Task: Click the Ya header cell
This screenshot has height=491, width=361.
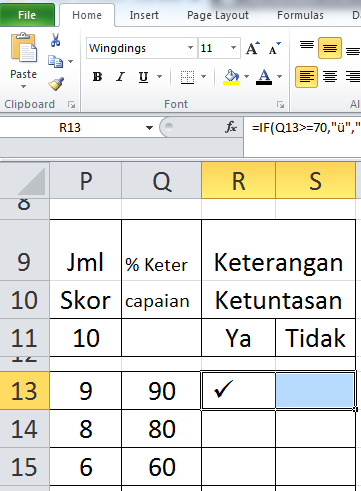Action: [x=238, y=337]
